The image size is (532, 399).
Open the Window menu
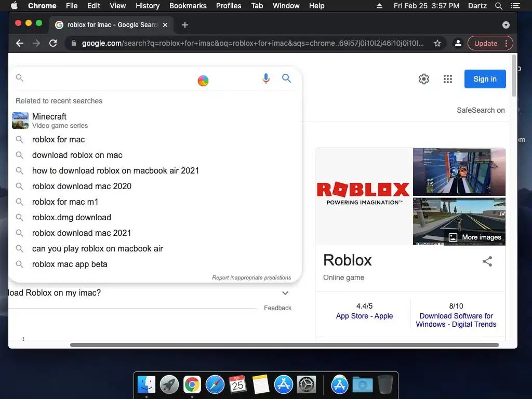click(286, 6)
